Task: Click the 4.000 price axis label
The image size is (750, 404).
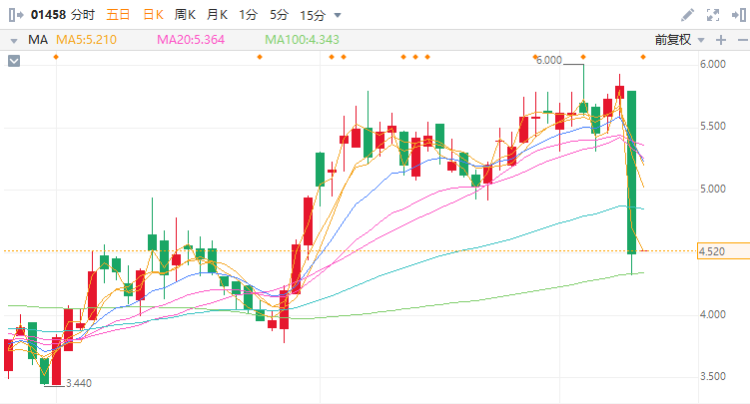Action: (713, 314)
